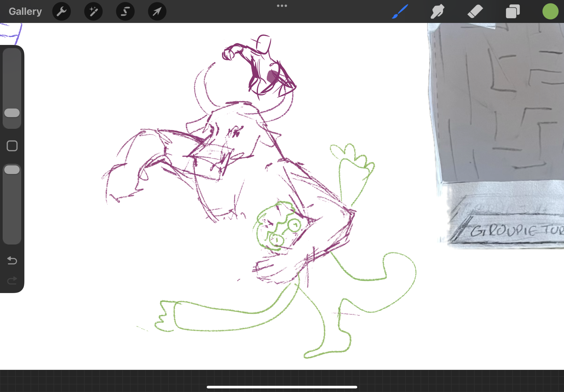Click the brush opacity slider handle
The image size is (564, 392).
[x=12, y=170]
